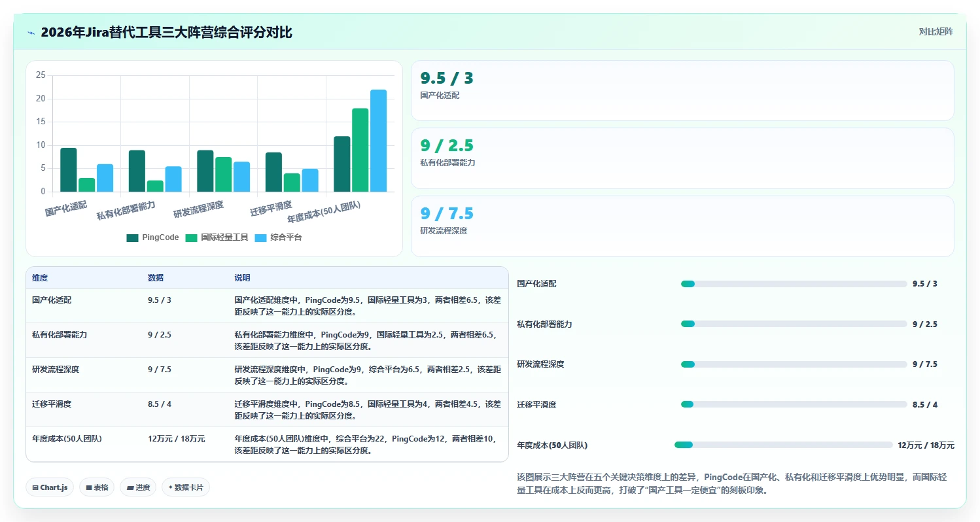This screenshot has height=522, width=980.
Task: Click the 迁移平滑度 label in the progress list
Action: 536,405
